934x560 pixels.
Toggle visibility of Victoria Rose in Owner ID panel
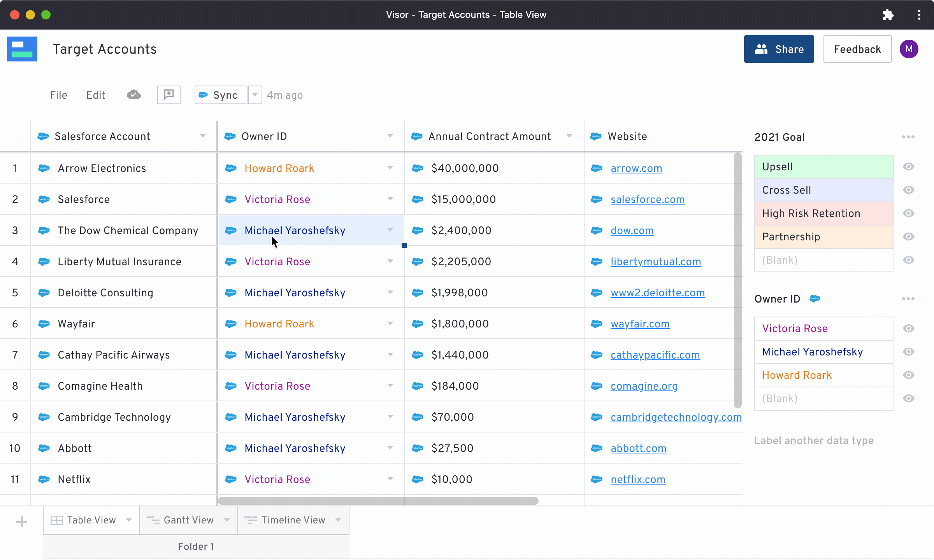909,328
